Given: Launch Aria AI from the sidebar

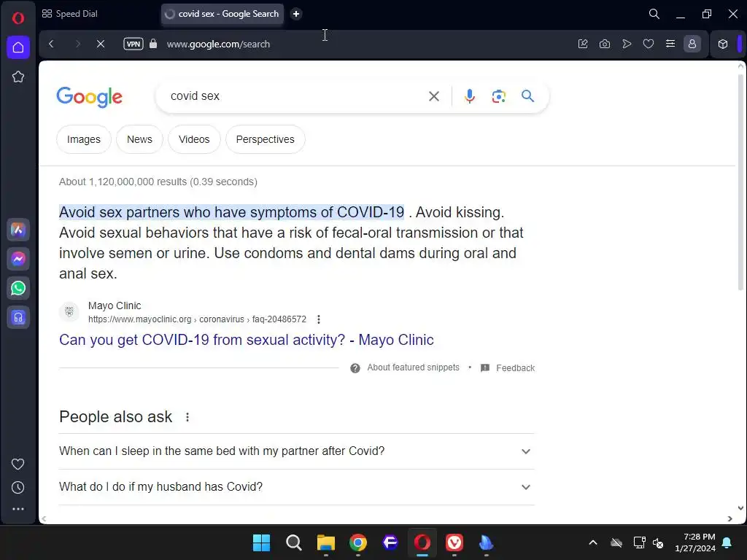Looking at the screenshot, I should (x=18, y=230).
